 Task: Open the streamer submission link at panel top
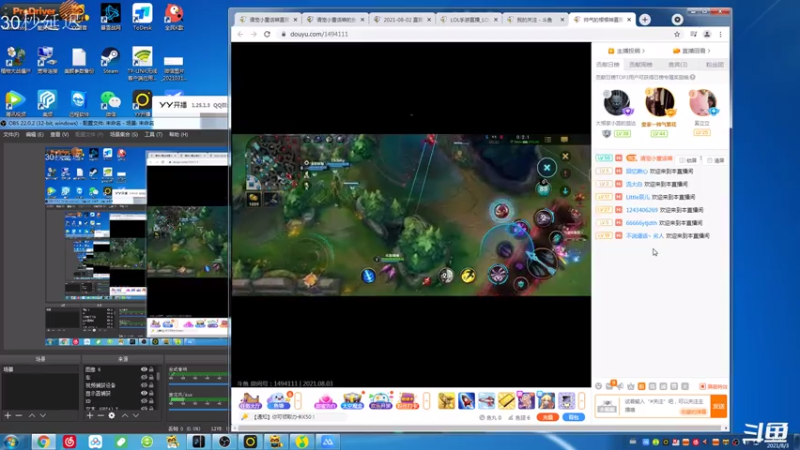coord(627,51)
